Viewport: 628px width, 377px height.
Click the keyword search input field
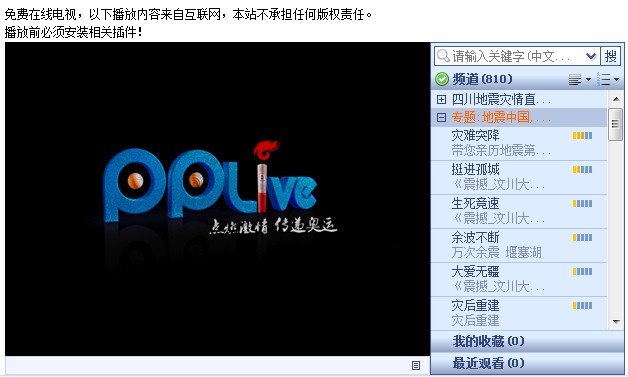point(517,56)
